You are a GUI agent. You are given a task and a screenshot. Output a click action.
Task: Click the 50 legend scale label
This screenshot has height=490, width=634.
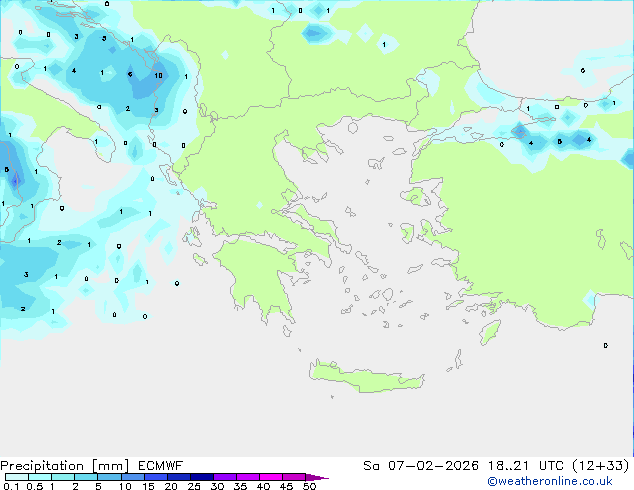coord(309,486)
